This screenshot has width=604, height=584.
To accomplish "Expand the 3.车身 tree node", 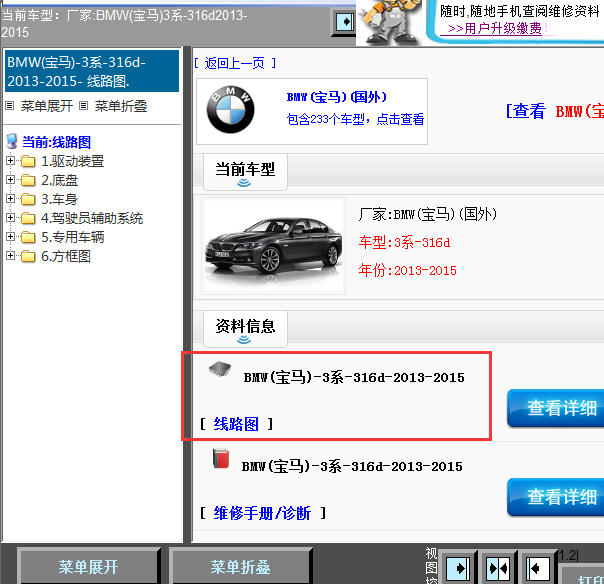I will pos(10,198).
